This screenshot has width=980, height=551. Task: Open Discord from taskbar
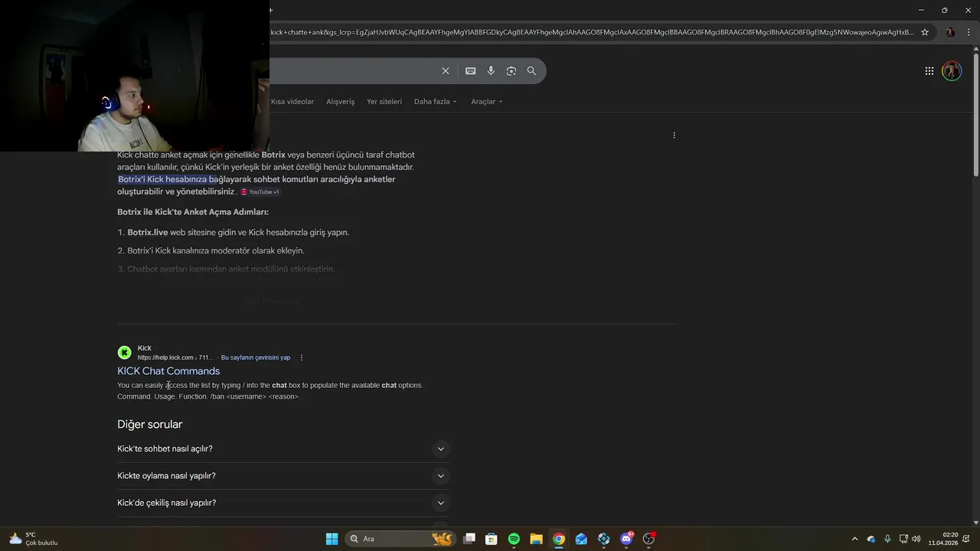pos(626,539)
